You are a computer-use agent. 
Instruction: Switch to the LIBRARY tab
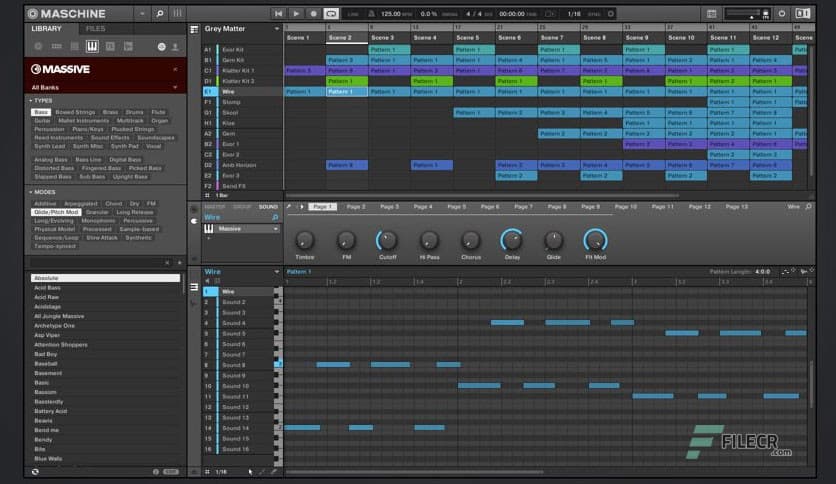46,29
